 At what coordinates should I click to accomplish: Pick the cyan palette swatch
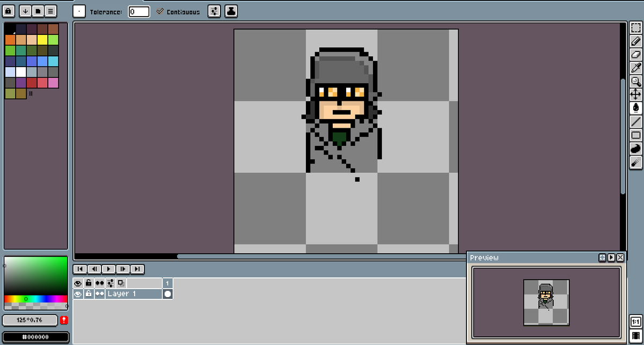click(53, 61)
